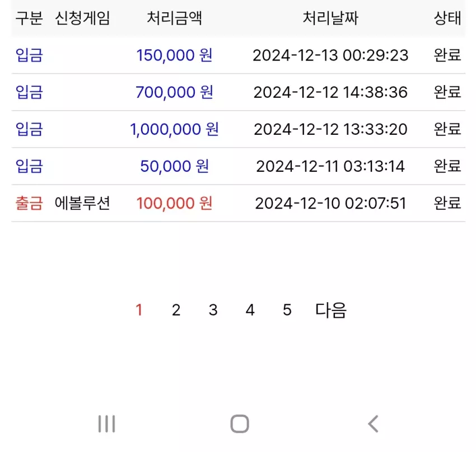Click the 에볼루션 game name entry
The width and height of the screenshot is (476, 452).
[x=82, y=203]
